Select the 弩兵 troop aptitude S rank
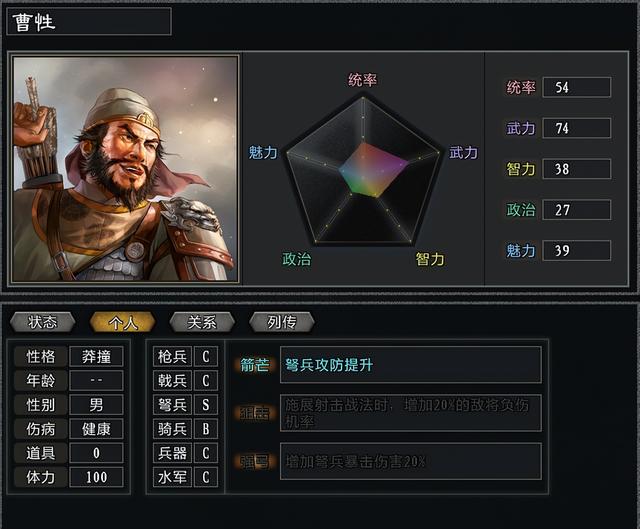The image size is (640, 529). pyautogui.click(x=205, y=405)
